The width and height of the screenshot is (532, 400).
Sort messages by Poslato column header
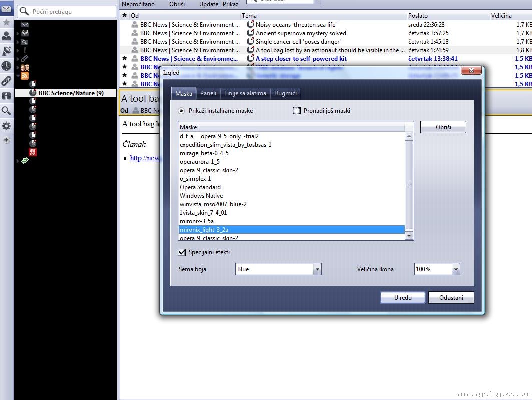click(448, 15)
